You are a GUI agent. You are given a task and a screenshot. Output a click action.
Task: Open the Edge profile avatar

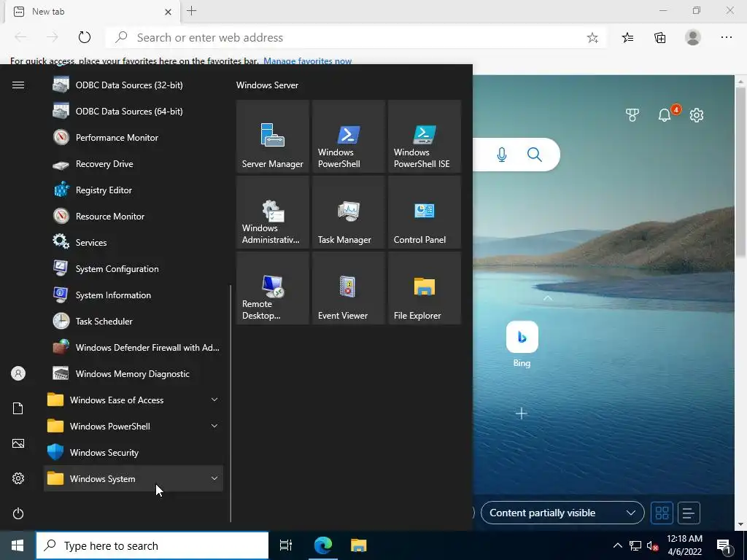pyautogui.click(x=693, y=38)
